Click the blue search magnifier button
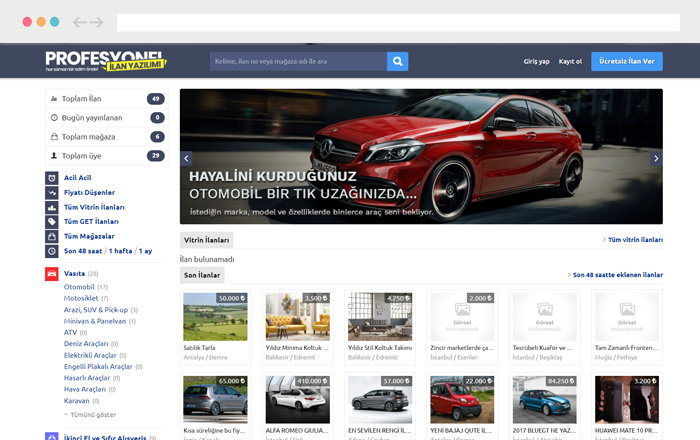 coord(397,62)
